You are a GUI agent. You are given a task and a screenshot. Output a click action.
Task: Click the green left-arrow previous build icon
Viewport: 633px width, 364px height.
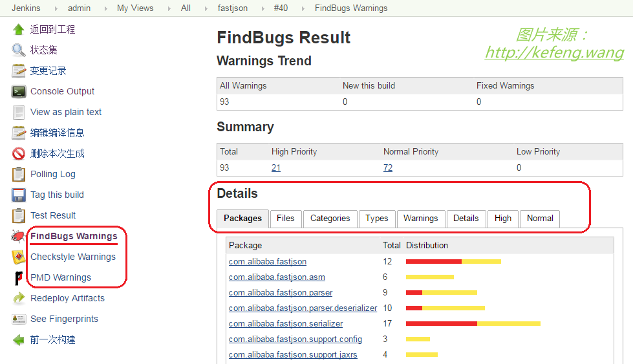click(19, 340)
